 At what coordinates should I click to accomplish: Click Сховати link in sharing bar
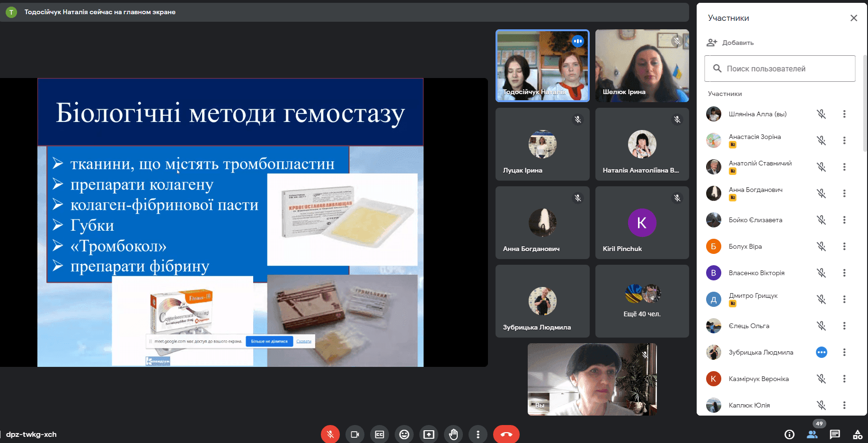[304, 341]
